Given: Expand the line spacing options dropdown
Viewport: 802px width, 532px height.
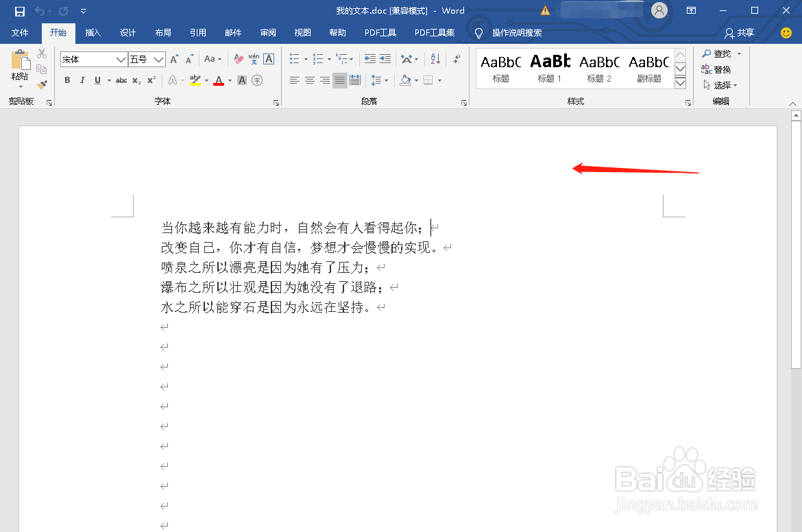Looking at the screenshot, I should (387, 81).
